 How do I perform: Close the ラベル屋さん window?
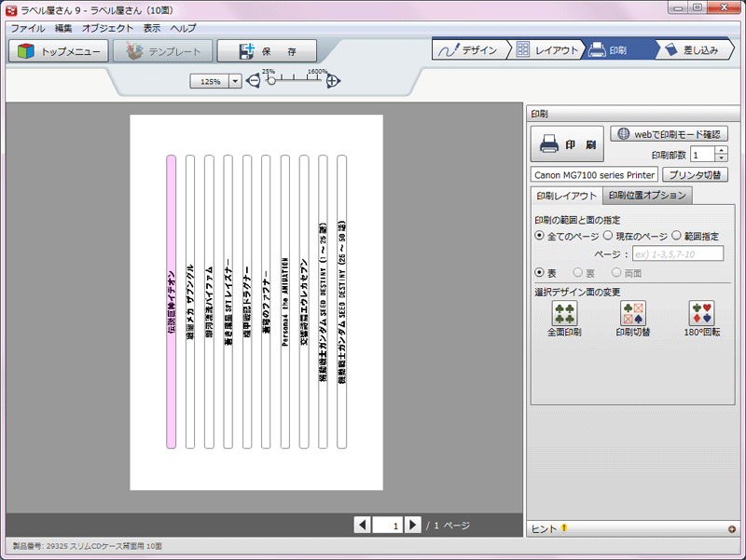tap(724, 7)
